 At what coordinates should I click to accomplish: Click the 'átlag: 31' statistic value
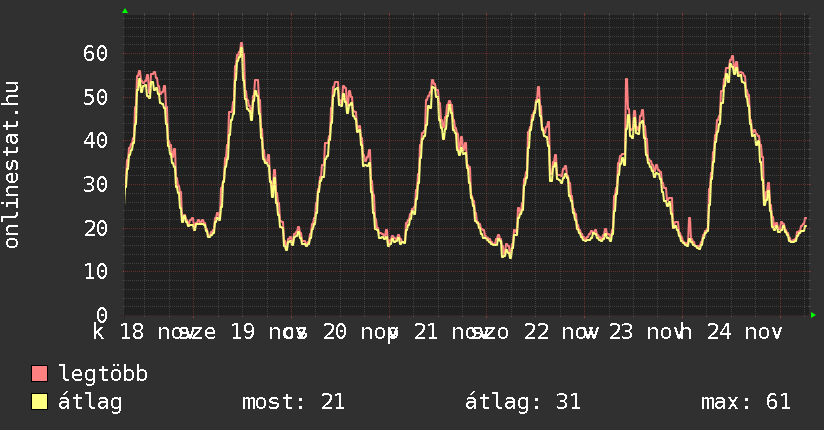523,403
